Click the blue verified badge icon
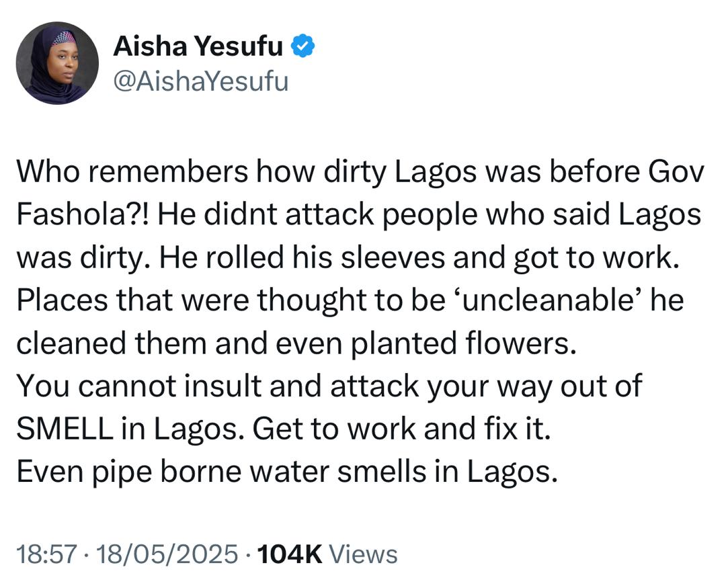 pos(303,46)
